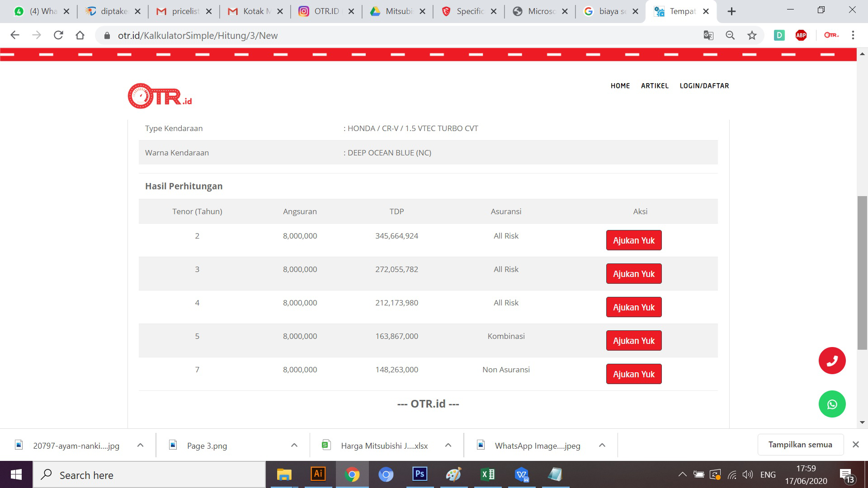
Task: Bookmark this page with the star icon
Action: coord(752,35)
